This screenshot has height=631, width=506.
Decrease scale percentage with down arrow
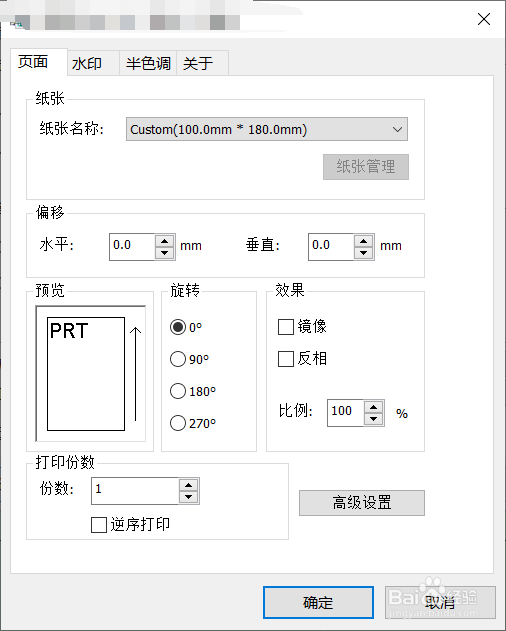click(374, 419)
